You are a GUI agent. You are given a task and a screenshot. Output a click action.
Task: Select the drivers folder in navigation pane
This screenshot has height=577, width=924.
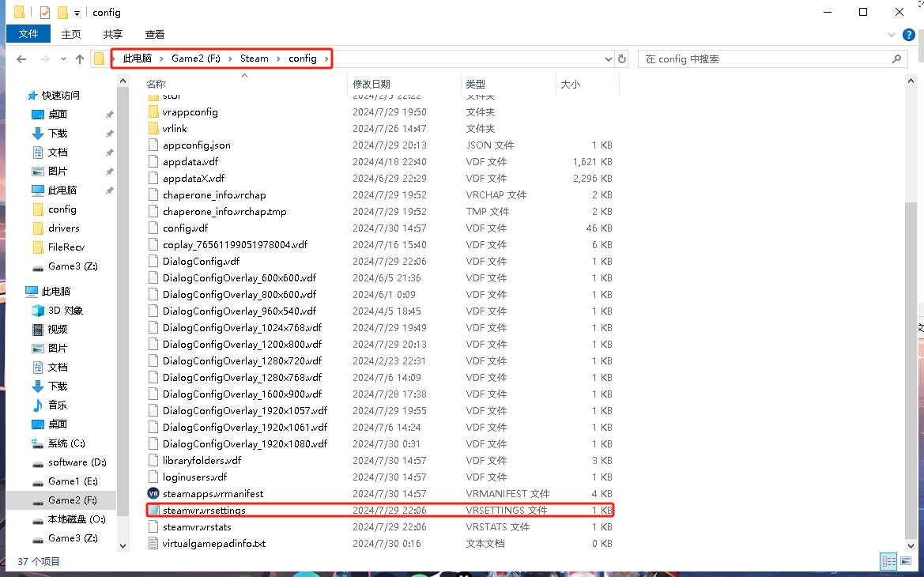(64, 228)
